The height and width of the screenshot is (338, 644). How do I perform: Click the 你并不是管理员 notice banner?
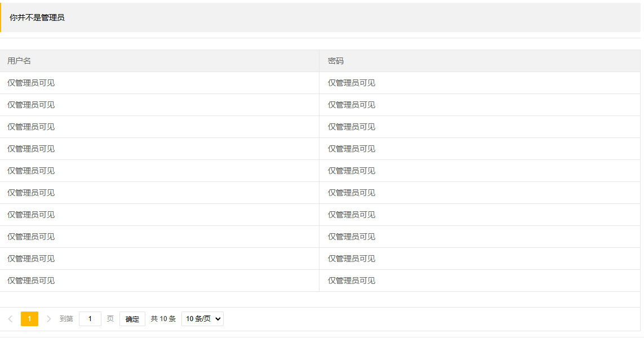tap(37, 17)
